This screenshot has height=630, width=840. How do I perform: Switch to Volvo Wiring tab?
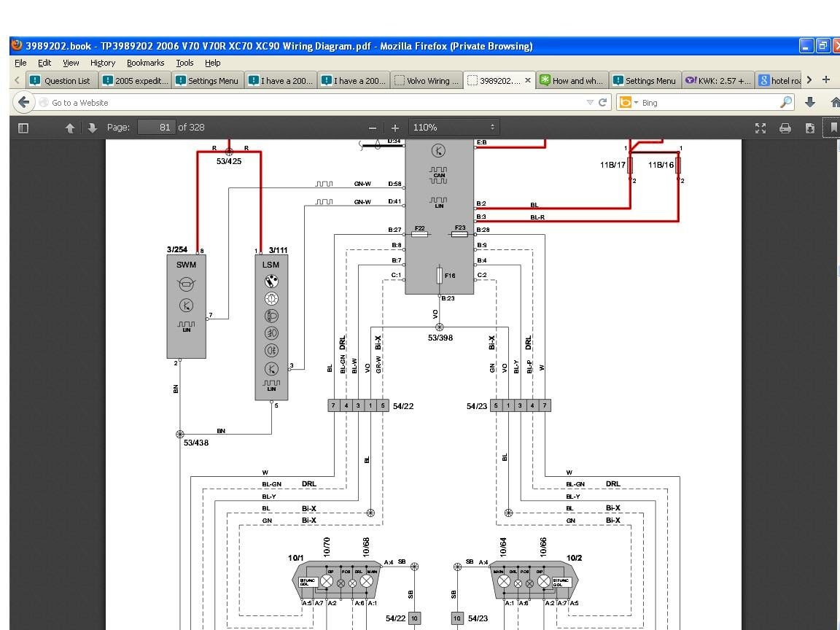(x=427, y=80)
